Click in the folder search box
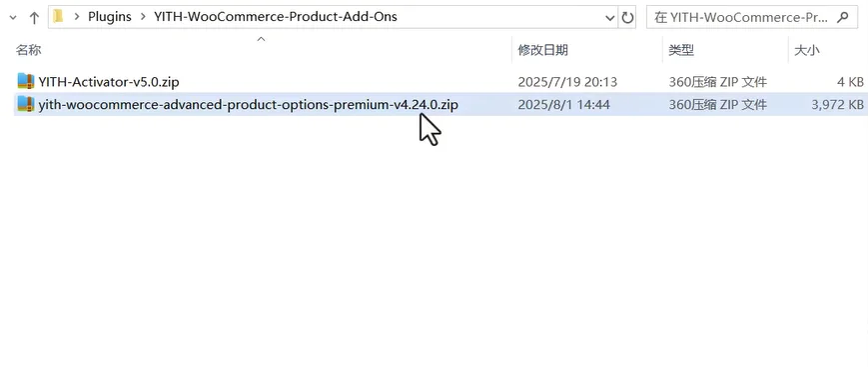Viewport: 868px width, 367px height. (x=742, y=18)
